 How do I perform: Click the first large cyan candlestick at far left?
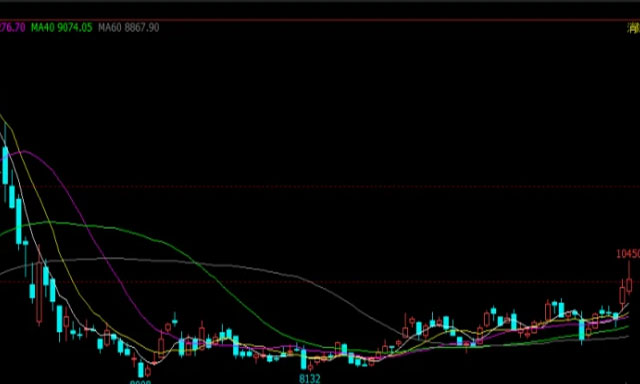pyautogui.click(x=5, y=165)
